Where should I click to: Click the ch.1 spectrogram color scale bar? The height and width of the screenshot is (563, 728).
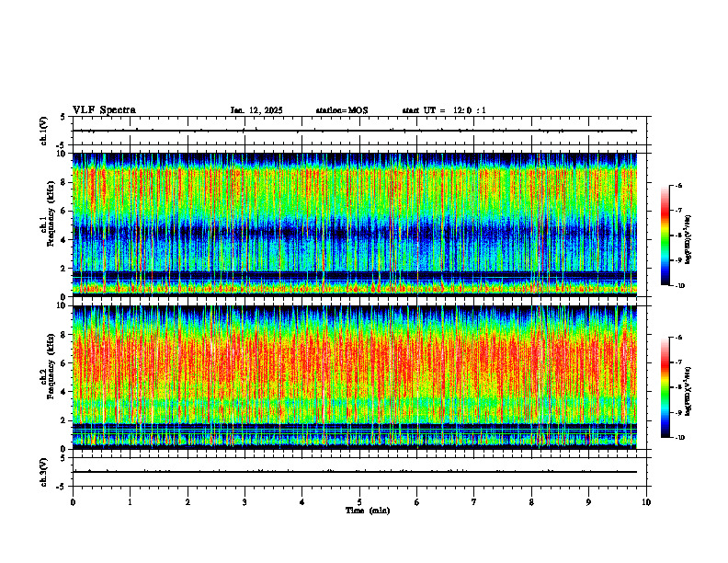click(x=665, y=236)
